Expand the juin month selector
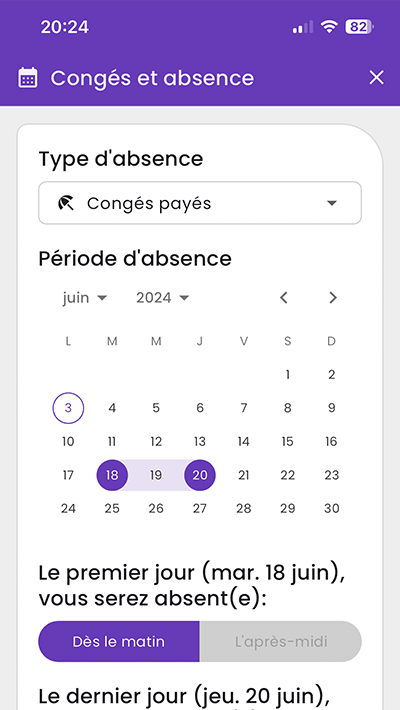400x710 pixels. click(85, 297)
